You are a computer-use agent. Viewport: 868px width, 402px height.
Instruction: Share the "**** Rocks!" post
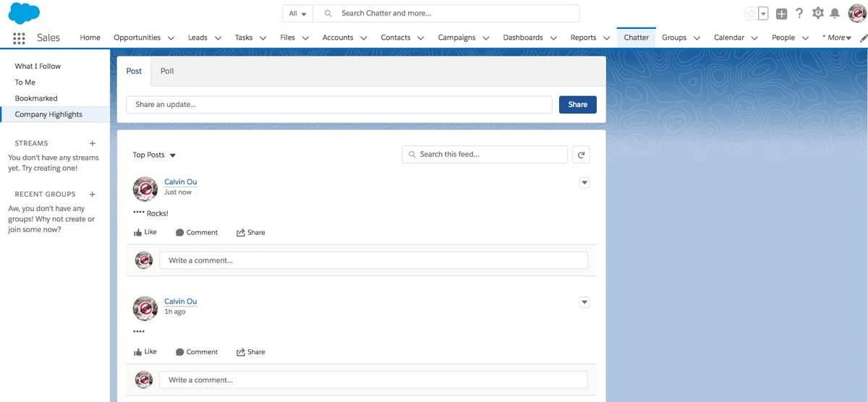(x=250, y=232)
